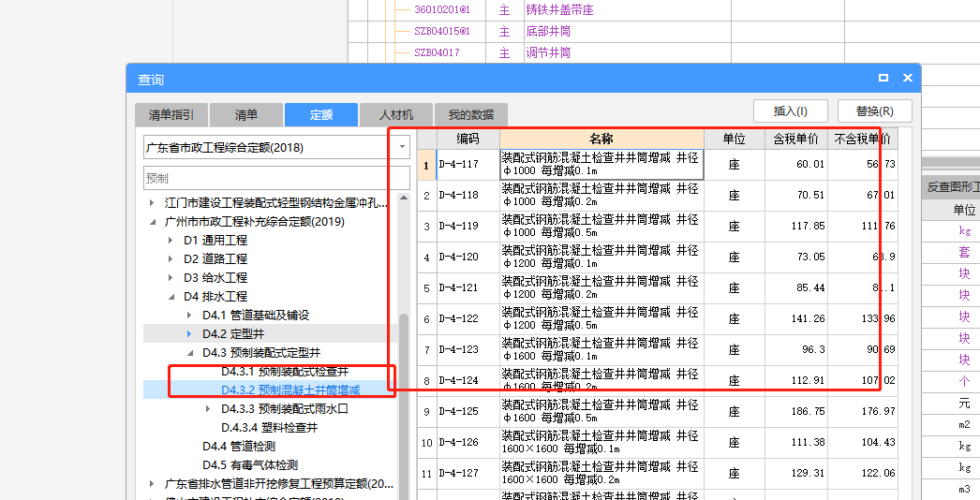Click the 元 unit cell in the background window
The height and width of the screenshot is (500, 980).
tap(964, 404)
